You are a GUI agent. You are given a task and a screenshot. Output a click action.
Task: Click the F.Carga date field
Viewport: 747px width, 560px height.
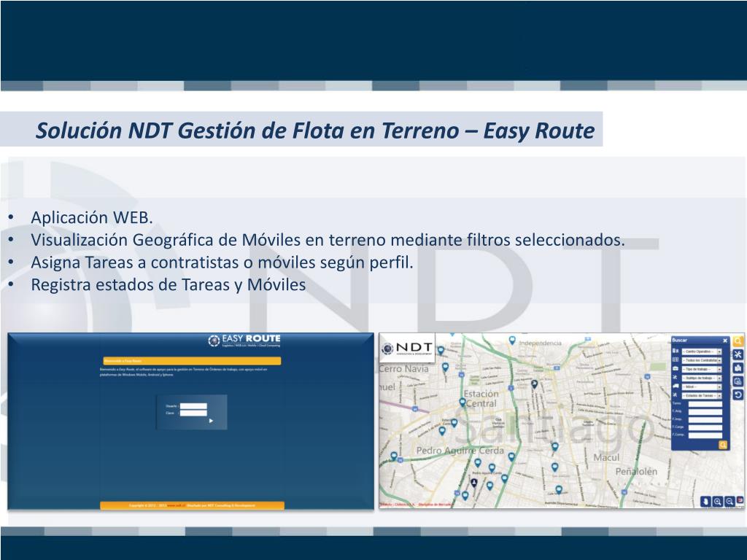tap(705, 427)
